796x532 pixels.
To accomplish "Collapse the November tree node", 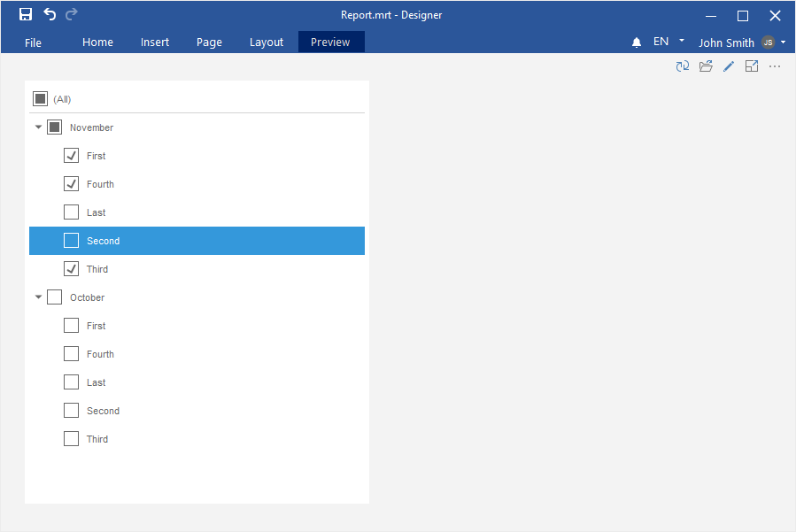I will (x=38, y=127).
